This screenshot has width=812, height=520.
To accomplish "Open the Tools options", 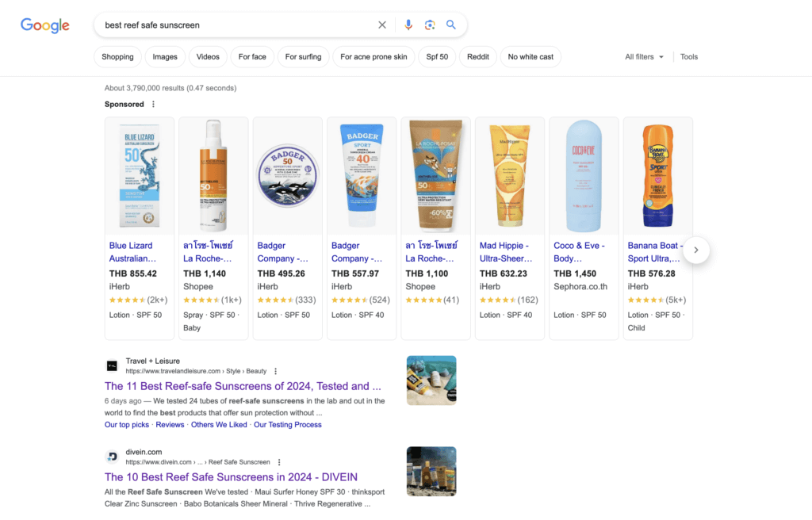I will 688,56.
